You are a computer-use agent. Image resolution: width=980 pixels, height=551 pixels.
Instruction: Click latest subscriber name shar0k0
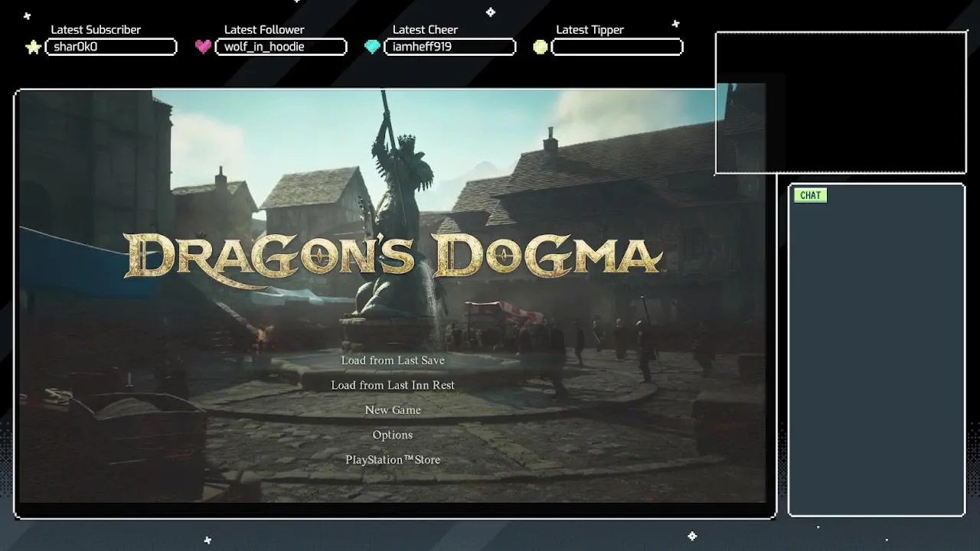click(x=75, y=47)
